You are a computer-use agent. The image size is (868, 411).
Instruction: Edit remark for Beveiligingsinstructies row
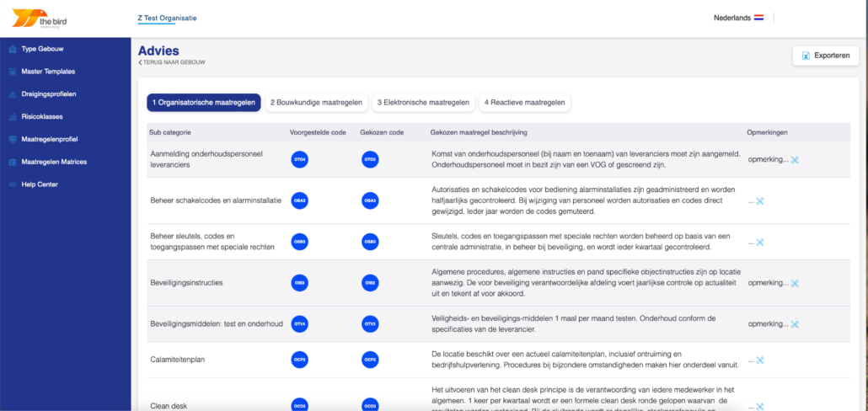click(x=795, y=283)
